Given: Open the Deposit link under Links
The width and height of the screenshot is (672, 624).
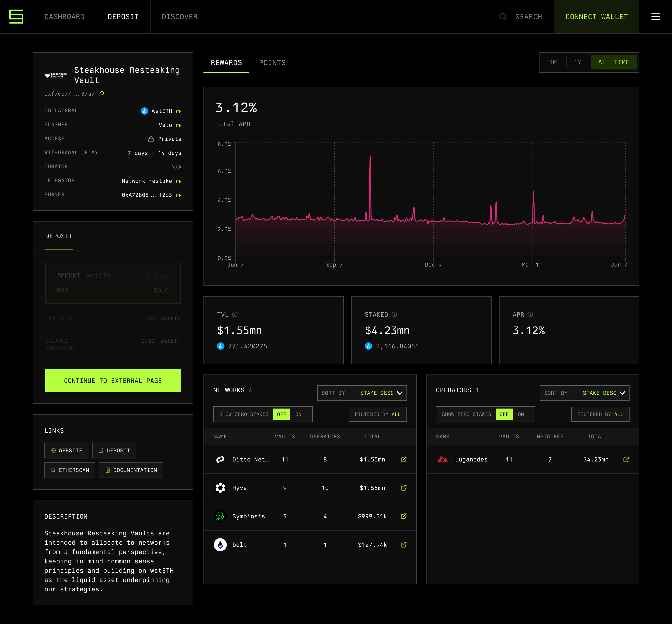Looking at the screenshot, I should [x=114, y=451].
